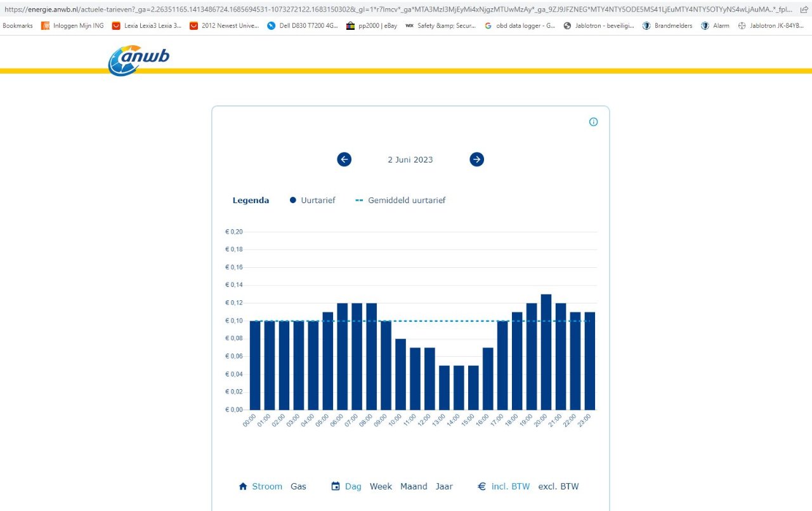Click the Gemiddeld uurtarief dashed legend marker
The width and height of the screenshot is (812, 511).
pyautogui.click(x=359, y=200)
